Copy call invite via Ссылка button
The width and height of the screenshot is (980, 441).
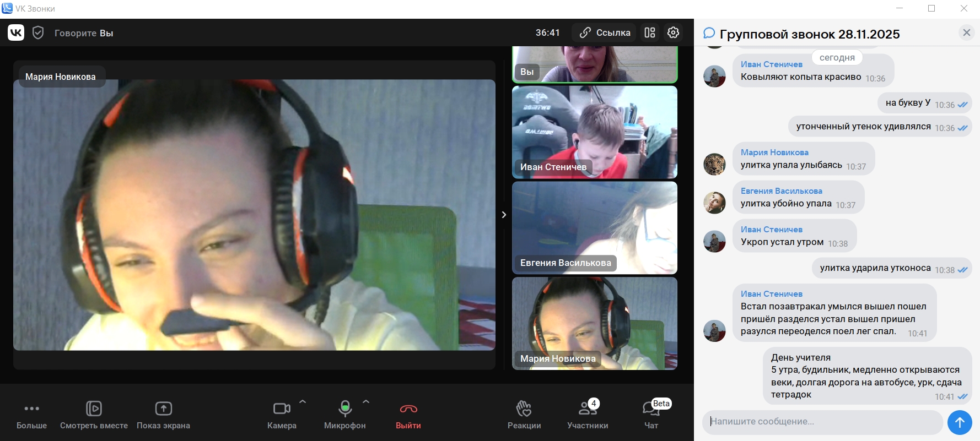tap(604, 32)
